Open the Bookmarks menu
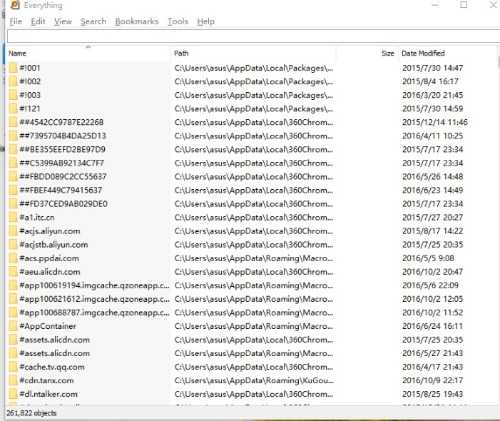The height and width of the screenshot is (421, 500). (x=137, y=22)
